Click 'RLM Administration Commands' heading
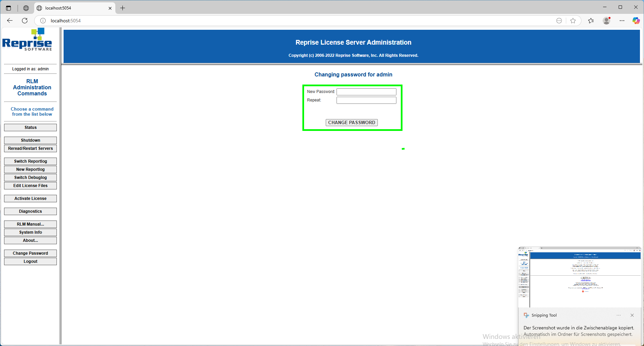 click(x=32, y=88)
